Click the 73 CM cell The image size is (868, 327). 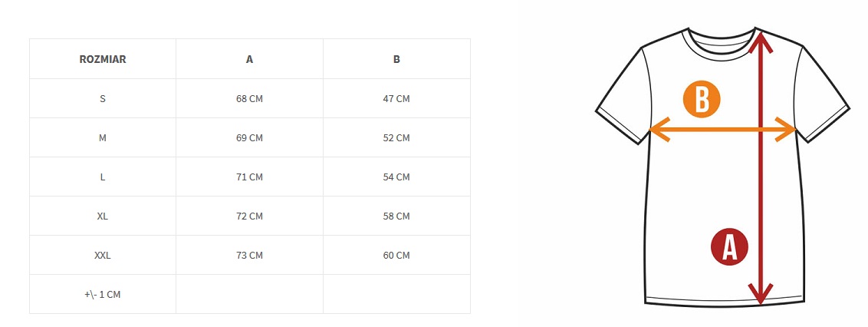[249, 256]
